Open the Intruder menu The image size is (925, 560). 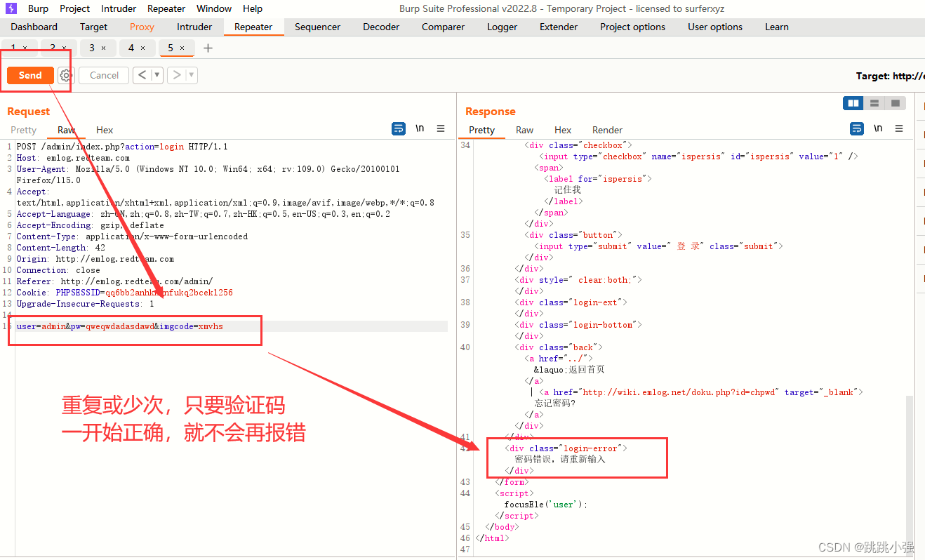tap(119, 8)
